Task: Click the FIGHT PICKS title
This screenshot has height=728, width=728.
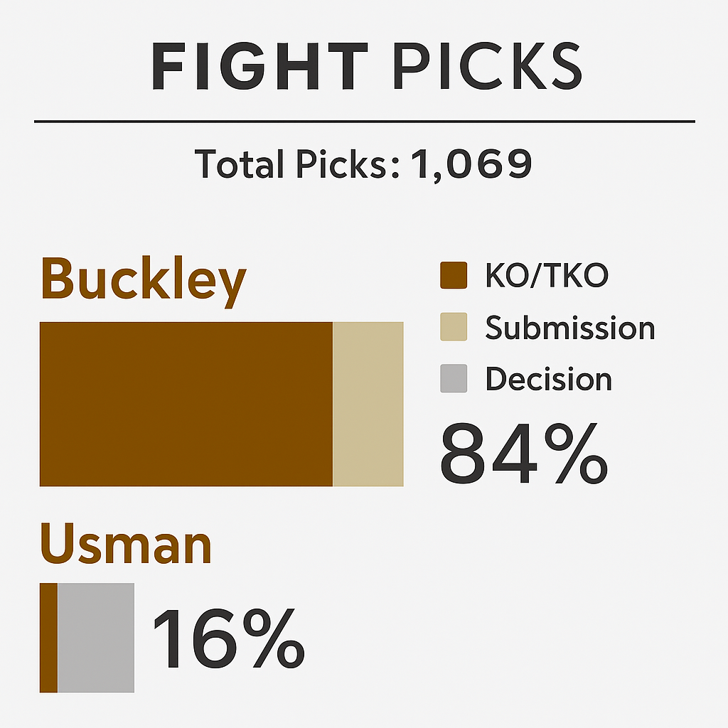Action: pos(367,66)
